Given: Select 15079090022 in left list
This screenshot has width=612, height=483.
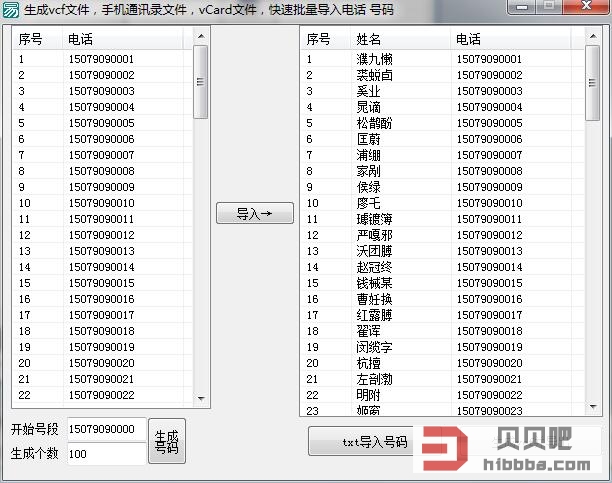Looking at the screenshot, I should tap(101, 395).
